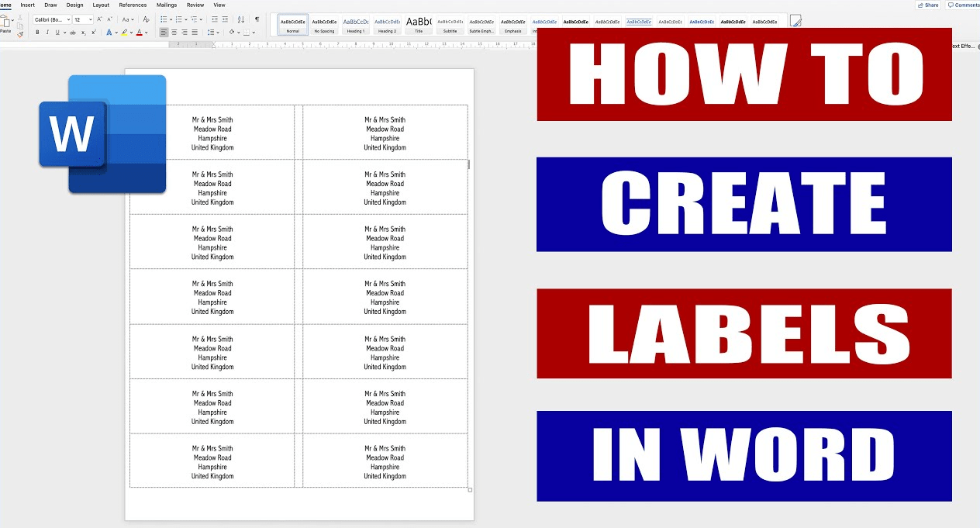Expand the shading color arrow
Image resolution: width=980 pixels, height=528 pixels.
pyautogui.click(x=238, y=33)
